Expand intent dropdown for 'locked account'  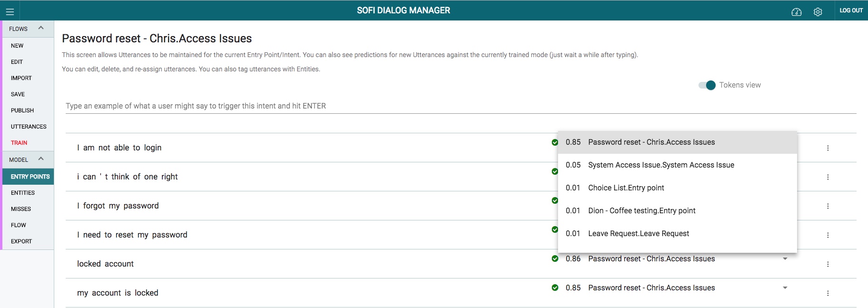point(785,258)
